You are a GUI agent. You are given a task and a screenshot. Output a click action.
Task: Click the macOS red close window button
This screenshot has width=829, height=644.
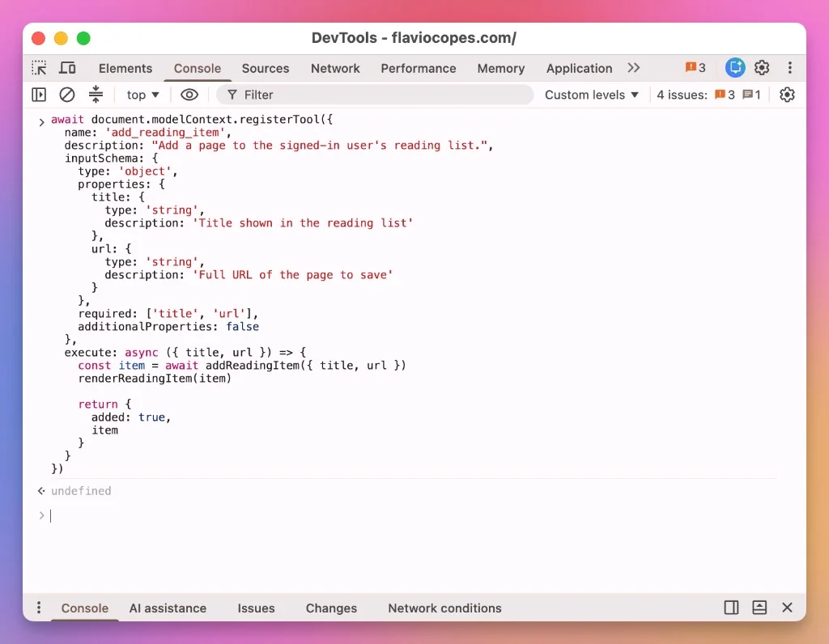pos(39,38)
